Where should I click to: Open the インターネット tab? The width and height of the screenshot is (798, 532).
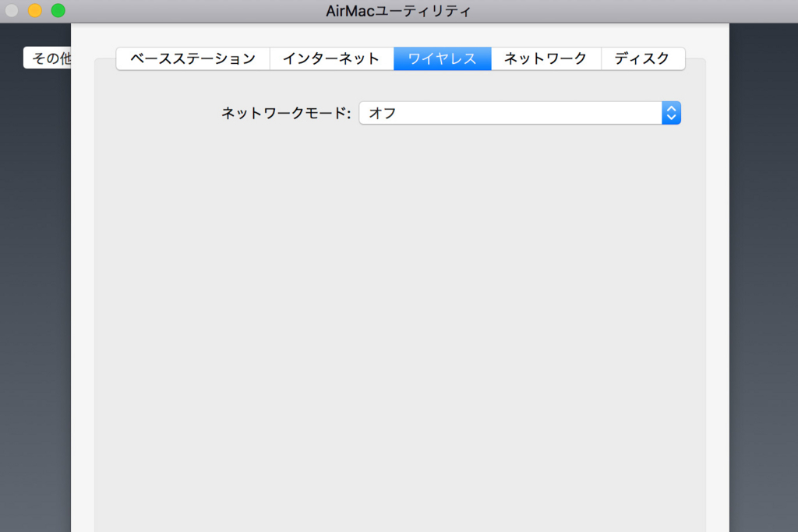pos(331,58)
